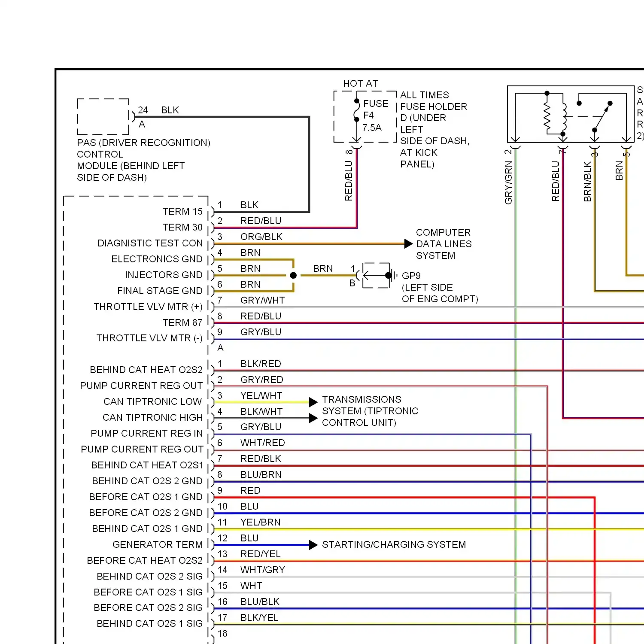The image size is (644, 644).
Task: Click the 'TERM 87' pin label
Action: [x=182, y=323]
